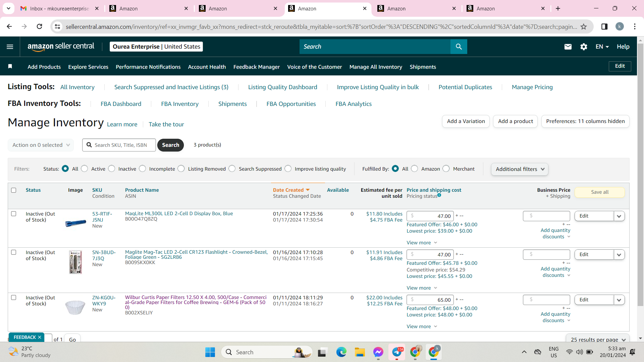Click the search magnifier button
644x362 pixels.
459,47
